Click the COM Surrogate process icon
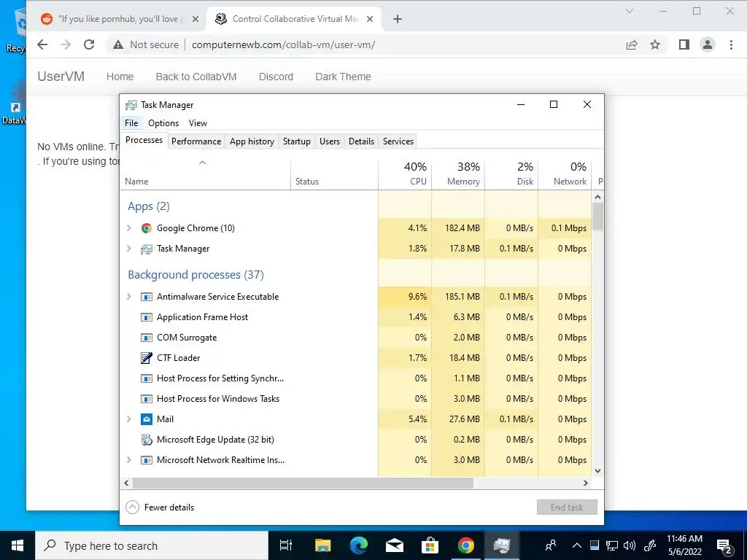The image size is (747, 560). coord(146,338)
